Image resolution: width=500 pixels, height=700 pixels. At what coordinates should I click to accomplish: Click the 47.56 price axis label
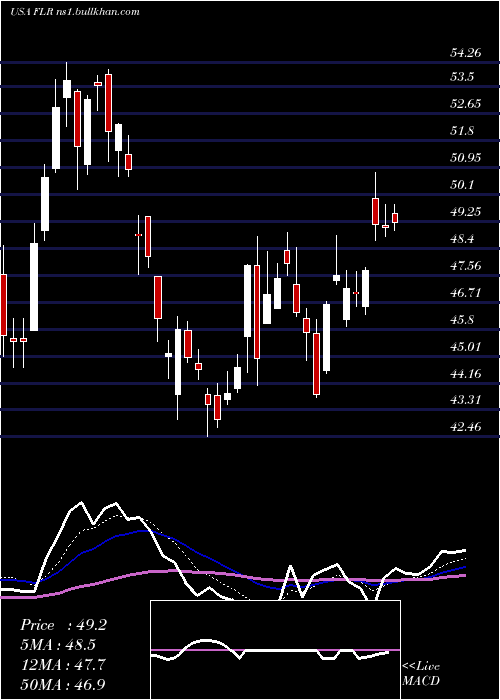click(466, 266)
